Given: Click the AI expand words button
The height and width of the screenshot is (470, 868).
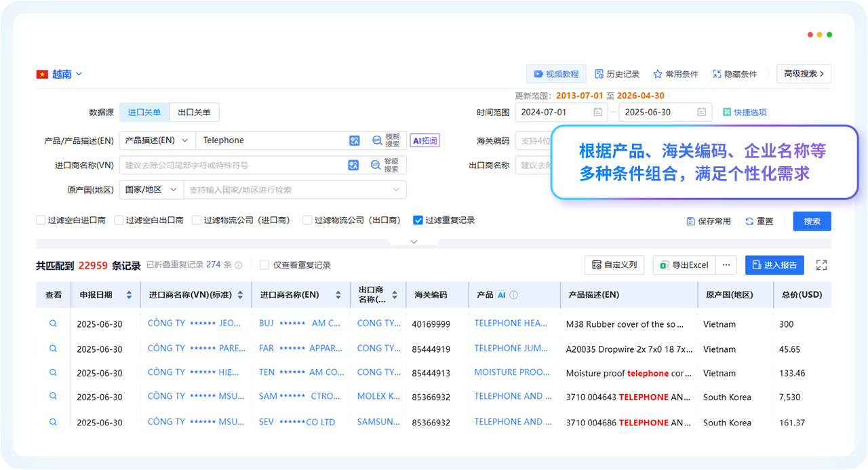Looking at the screenshot, I should tap(425, 140).
